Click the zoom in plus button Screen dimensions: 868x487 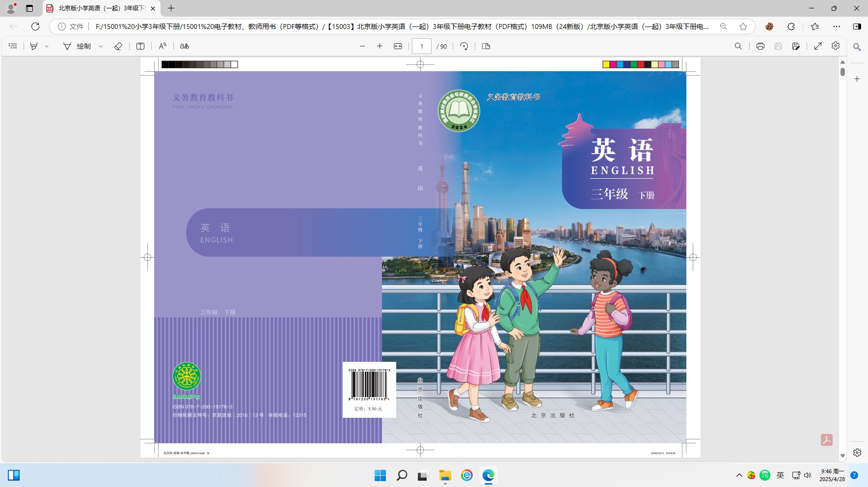point(380,46)
